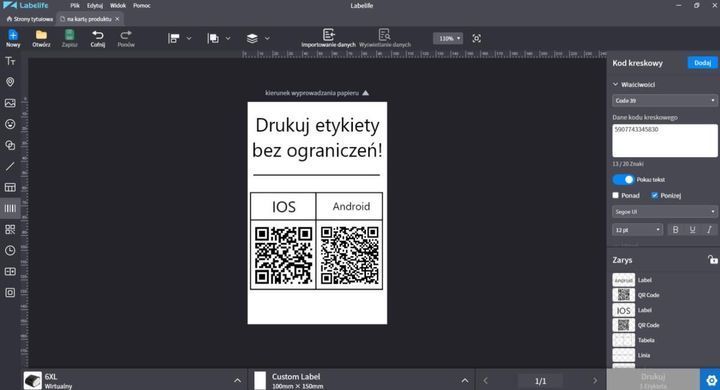The width and height of the screenshot is (720, 390).
Task: Create a new label with Nowy
Action: (13, 39)
